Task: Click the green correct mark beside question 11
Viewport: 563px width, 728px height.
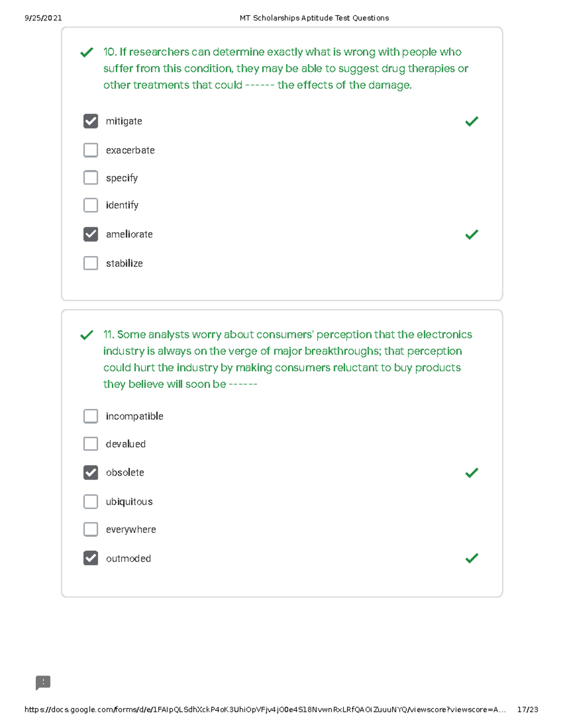Action: pyautogui.click(x=87, y=335)
